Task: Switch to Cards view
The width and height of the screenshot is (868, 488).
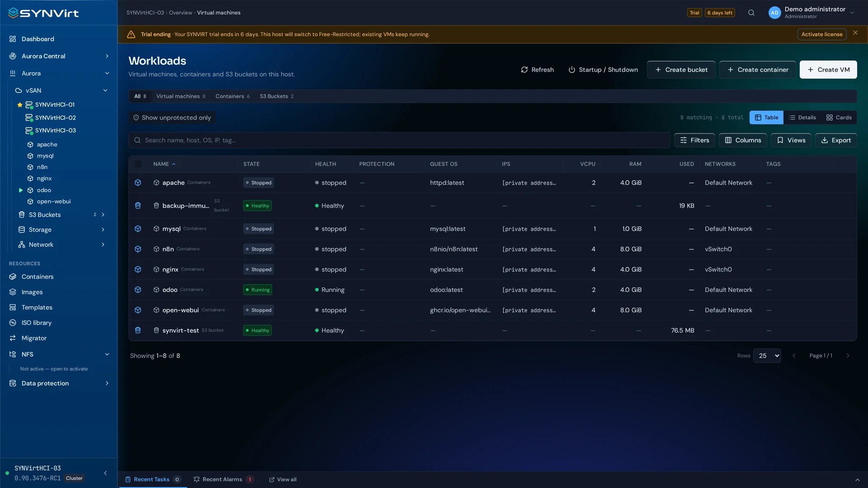Action: (x=839, y=117)
